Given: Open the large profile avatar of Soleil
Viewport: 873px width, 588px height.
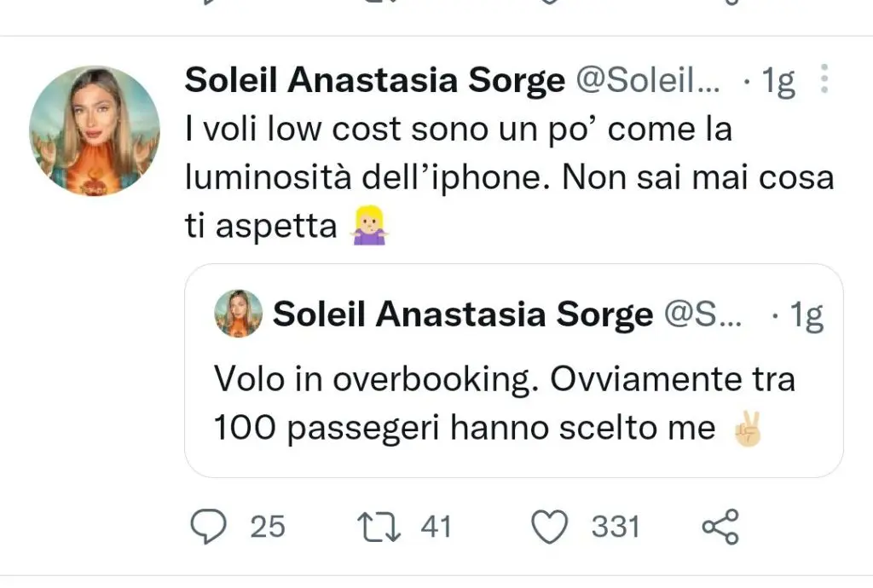Looking at the screenshot, I should tap(95, 130).
